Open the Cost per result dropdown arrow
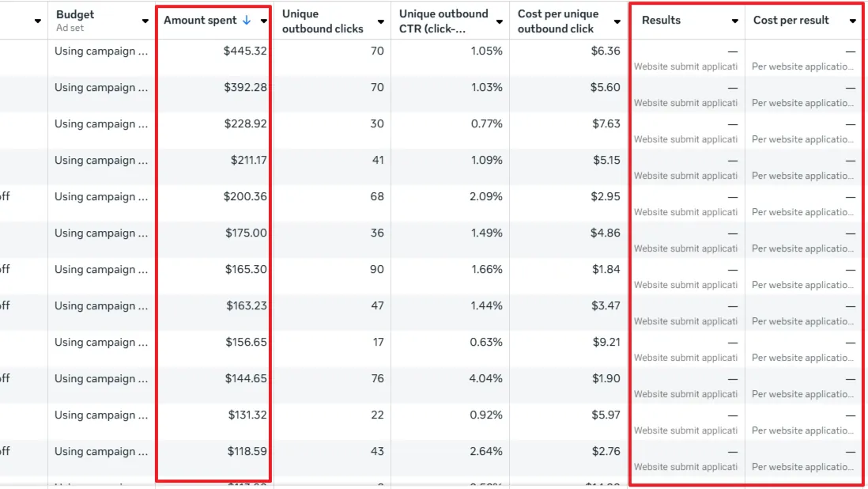The image size is (868, 489). pos(852,21)
